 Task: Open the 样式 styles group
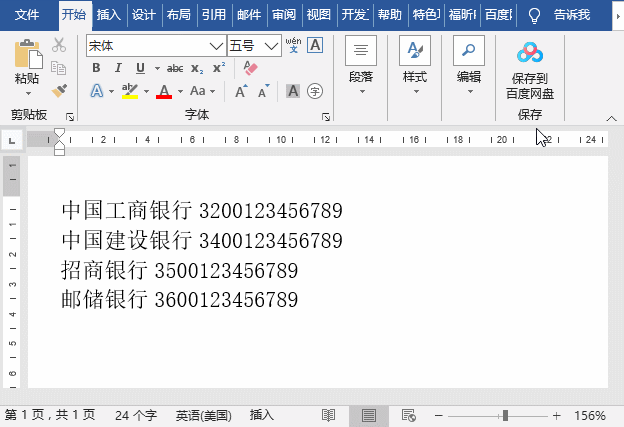pos(415,66)
